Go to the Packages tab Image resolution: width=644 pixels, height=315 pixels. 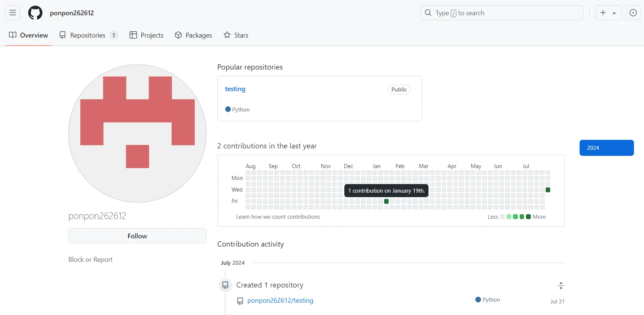(x=194, y=35)
